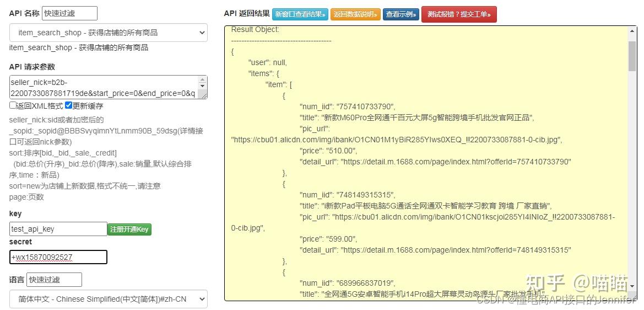Click the key field containing test_api_key
The image size is (644, 310).
[x=58, y=229]
